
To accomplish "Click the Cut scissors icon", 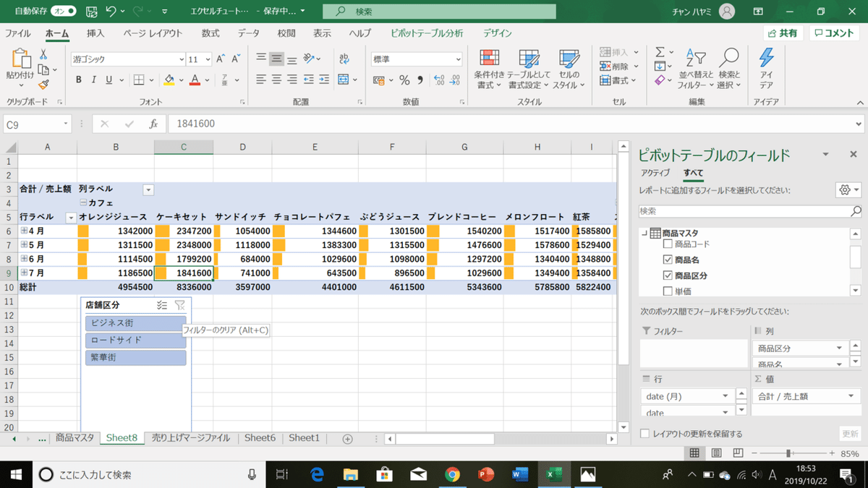I will point(43,54).
